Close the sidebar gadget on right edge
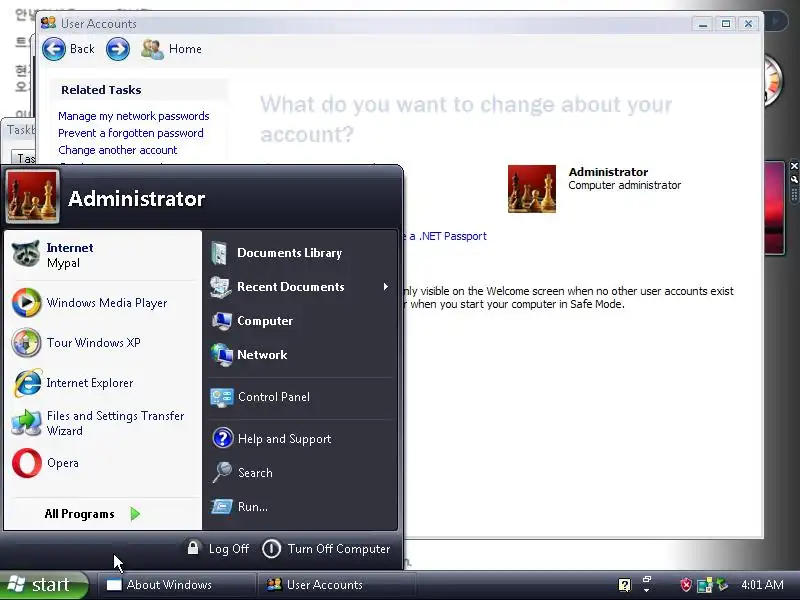Screen dimensions: 800x600 pos(794,166)
